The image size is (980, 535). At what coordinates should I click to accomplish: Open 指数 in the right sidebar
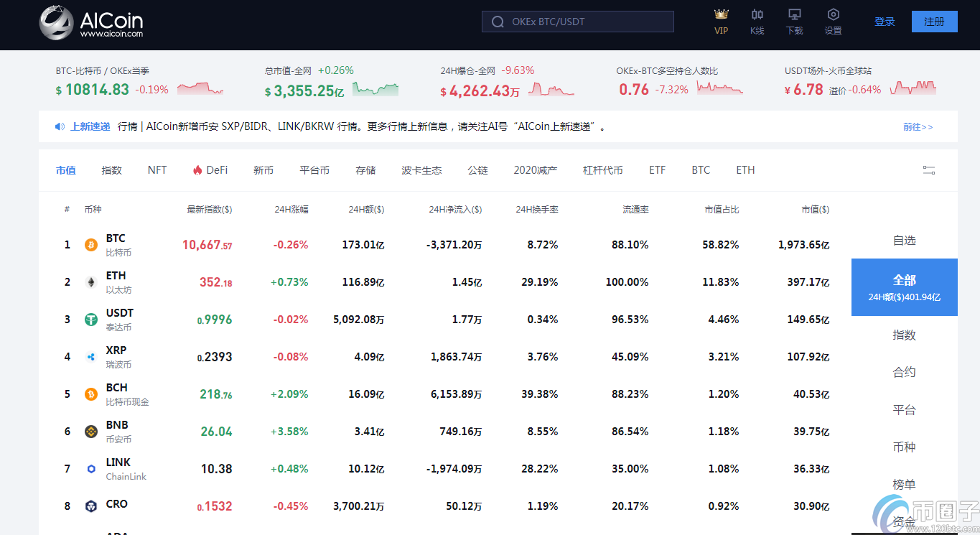tap(905, 335)
